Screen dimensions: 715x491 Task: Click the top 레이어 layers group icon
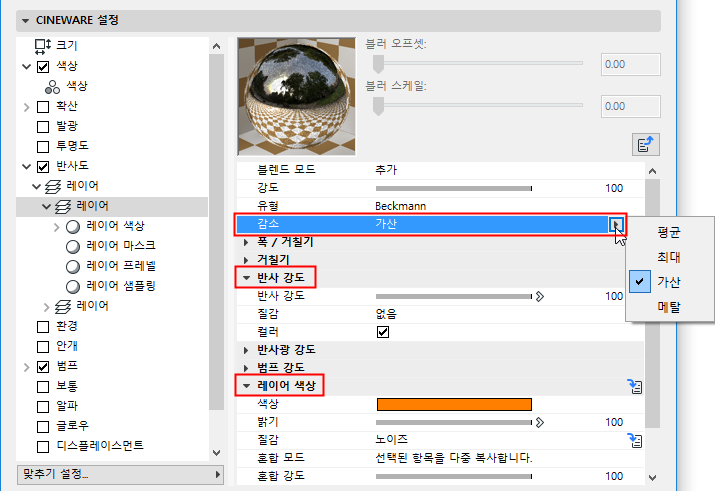pyautogui.click(x=53, y=186)
